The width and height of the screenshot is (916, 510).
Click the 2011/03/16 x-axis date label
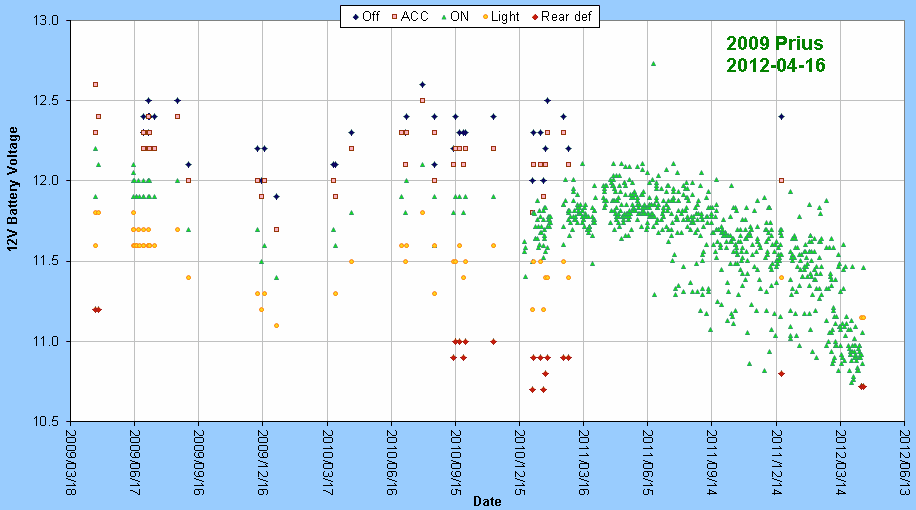coord(584,463)
